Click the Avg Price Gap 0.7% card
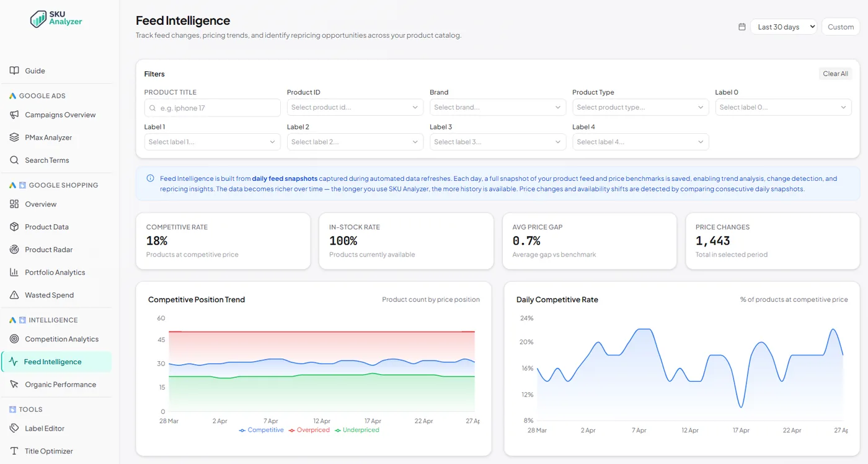The image size is (868, 464). pyautogui.click(x=590, y=241)
